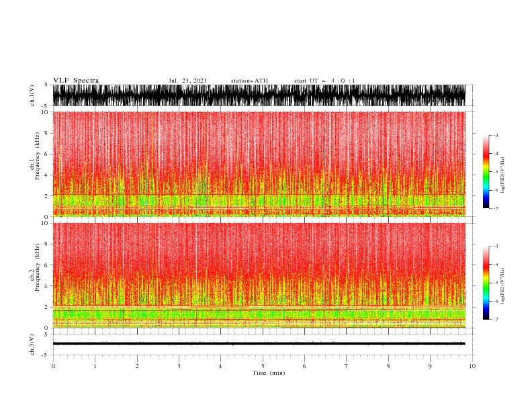The height and width of the screenshot is (411, 532).
Task: Click time axis tick label '9'
Action: click(x=430, y=366)
